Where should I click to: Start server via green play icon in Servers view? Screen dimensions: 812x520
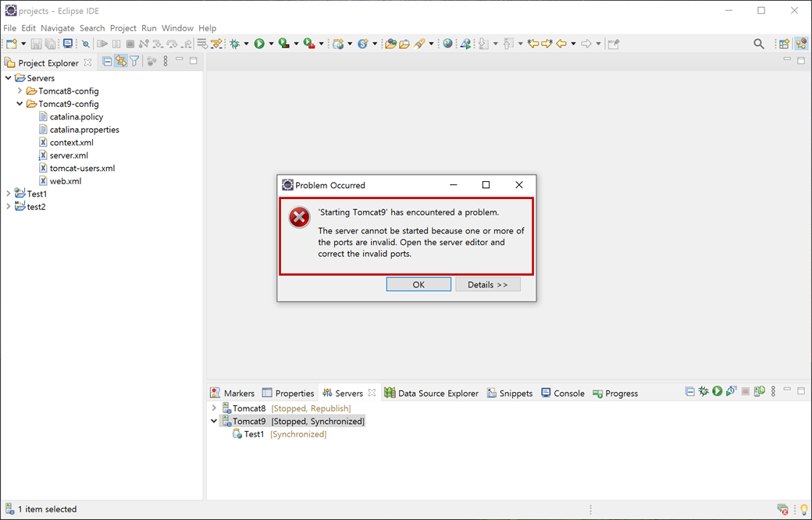coord(718,391)
